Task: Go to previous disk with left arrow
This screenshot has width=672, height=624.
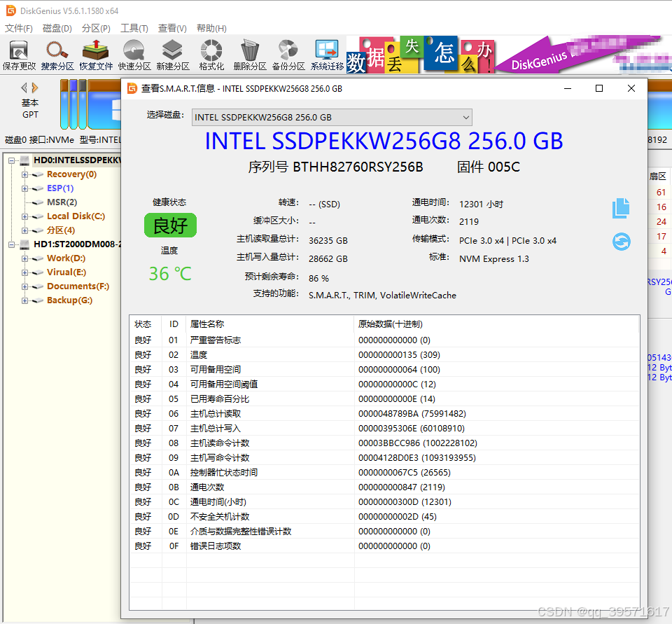Action: 24,88
